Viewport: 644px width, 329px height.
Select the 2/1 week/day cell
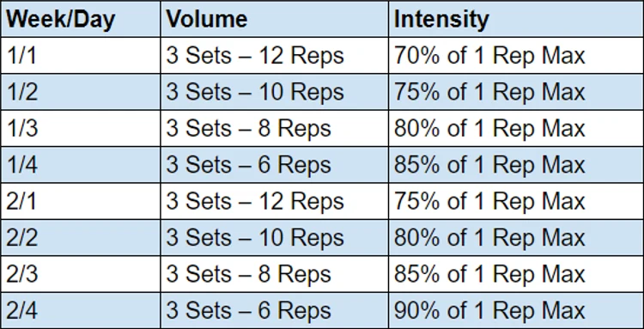point(81,201)
